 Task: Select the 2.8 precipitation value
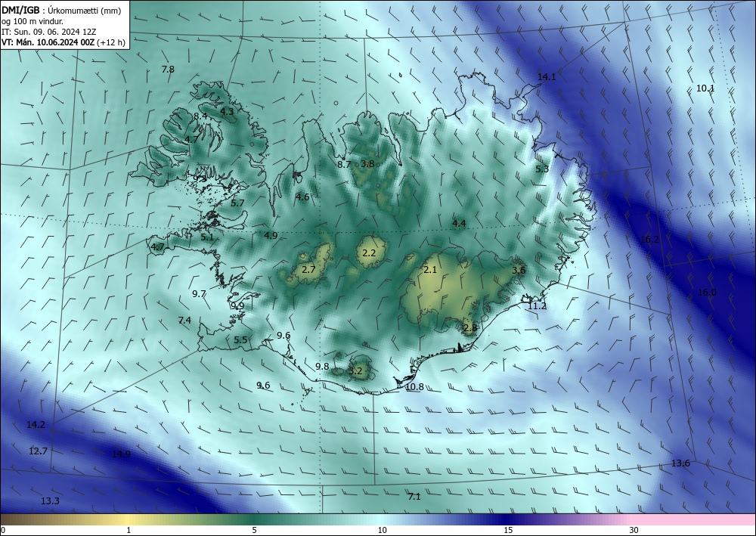pyautogui.click(x=470, y=328)
